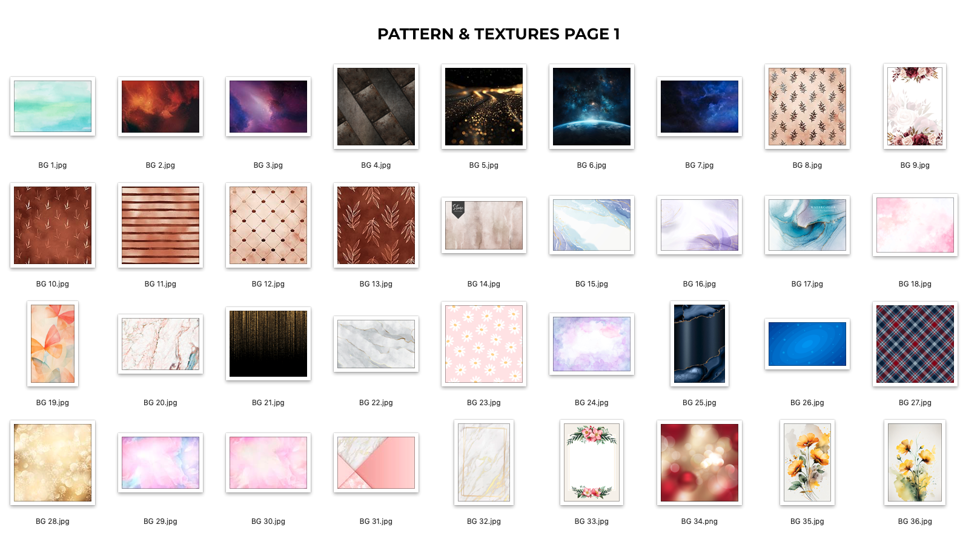Image resolution: width=980 pixels, height=533 pixels.
Task: Choose the BG 25.jpg navy marble thumbnail
Action: (x=700, y=344)
